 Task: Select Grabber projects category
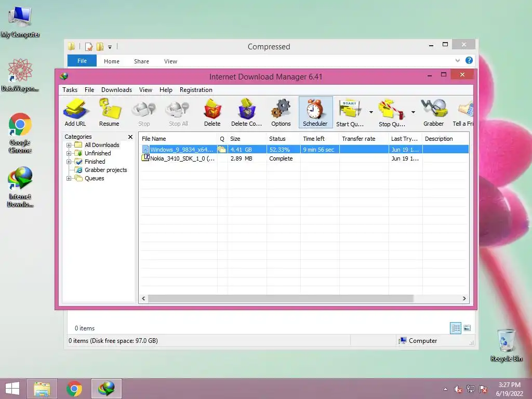click(106, 170)
